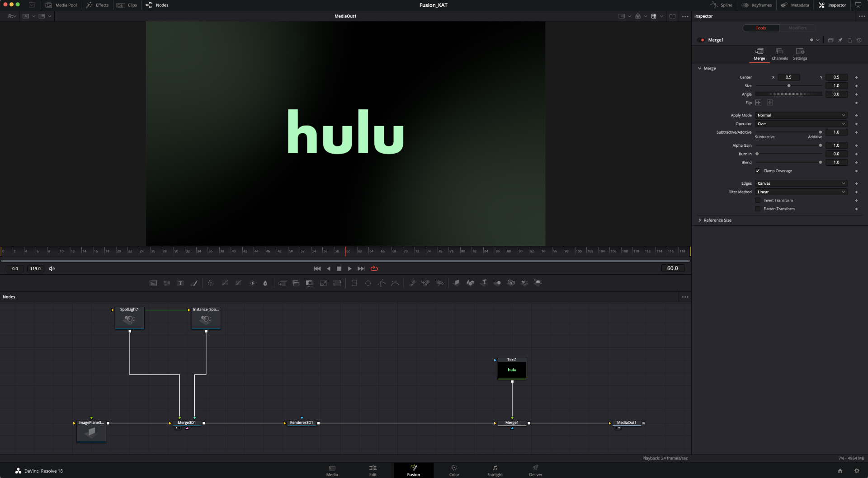Screen dimensions: 868x478
Task: Adjust the Size slider handle
Action: (x=789, y=86)
